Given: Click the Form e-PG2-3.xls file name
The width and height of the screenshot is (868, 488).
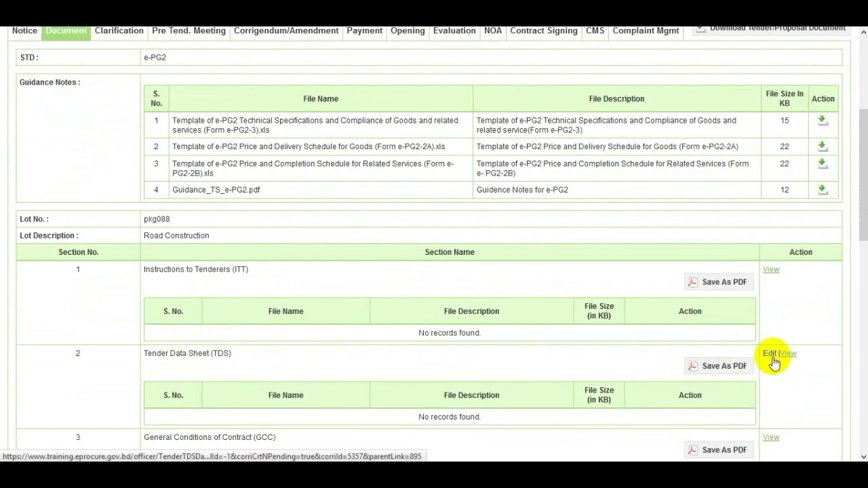Looking at the screenshot, I should point(315,125).
